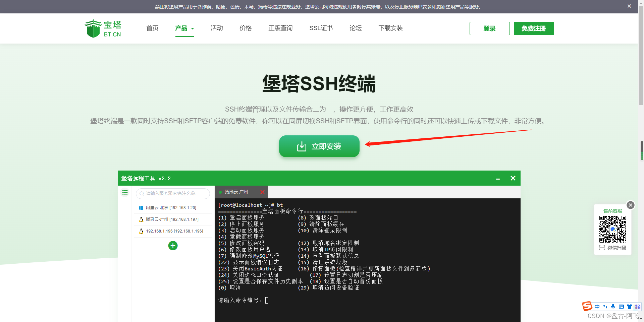Select the 192.168.1.196 server entry

coord(173,231)
